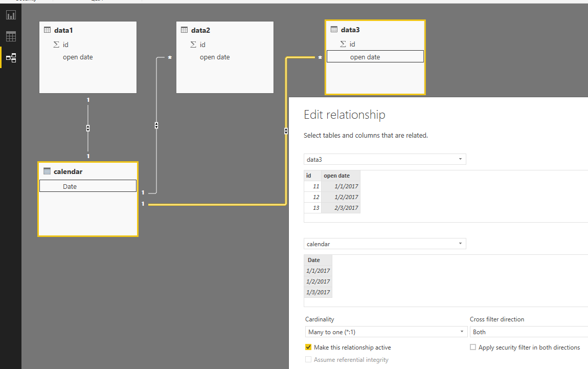Click data1 table header title
The height and width of the screenshot is (369, 588).
[63, 30]
